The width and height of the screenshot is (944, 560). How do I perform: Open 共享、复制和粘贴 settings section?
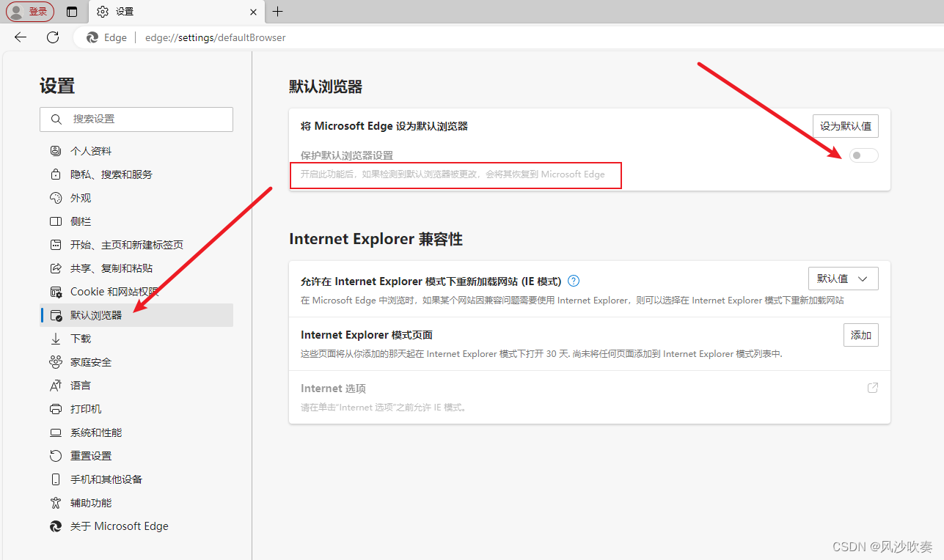pyautogui.click(x=136, y=268)
